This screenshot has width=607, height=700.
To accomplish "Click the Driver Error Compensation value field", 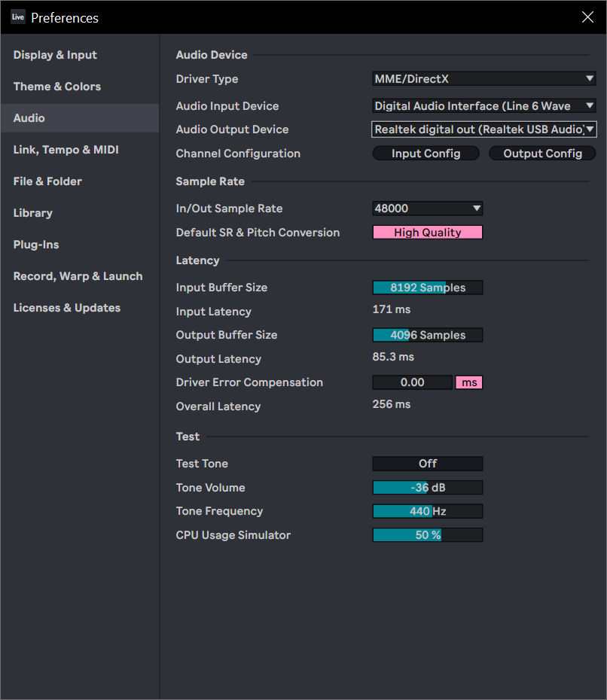I will point(412,382).
